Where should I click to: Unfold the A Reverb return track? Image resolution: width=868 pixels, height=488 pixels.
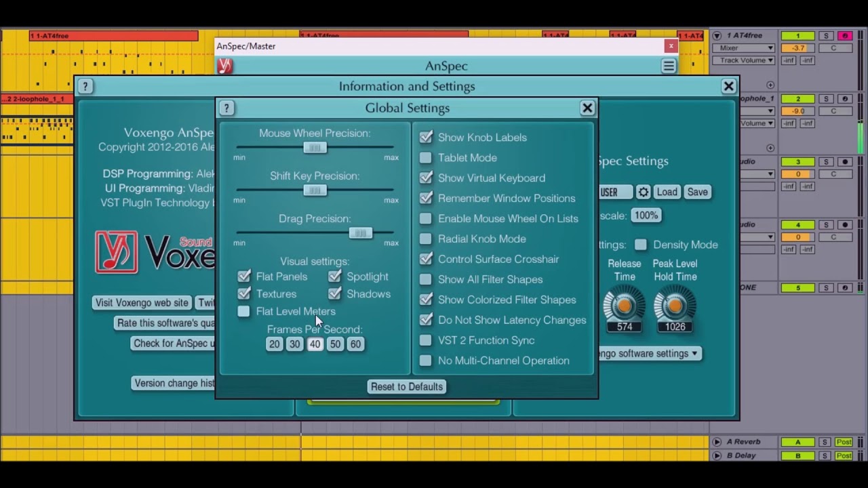tap(717, 442)
